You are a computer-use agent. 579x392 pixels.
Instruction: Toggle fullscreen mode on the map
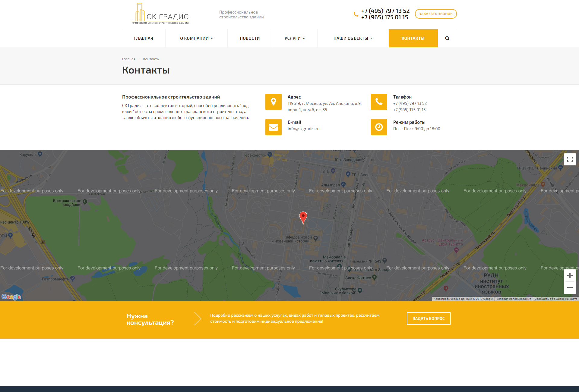[x=569, y=159]
